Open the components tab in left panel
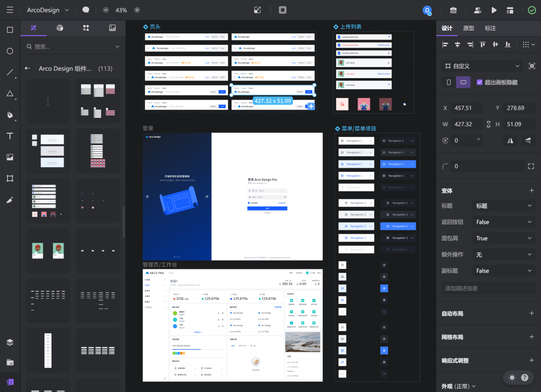Image resolution: width=541 pixels, height=392 pixels. [x=34, y=28]
